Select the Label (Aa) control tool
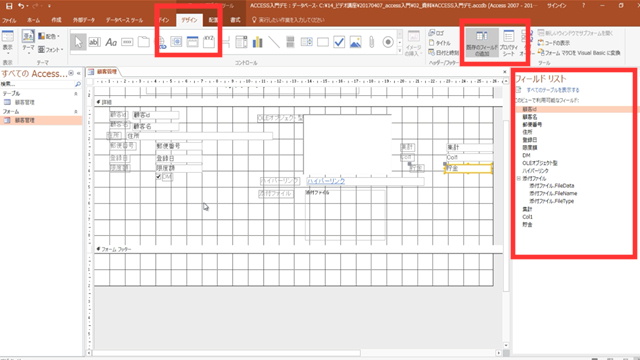 tap(111, 42)
